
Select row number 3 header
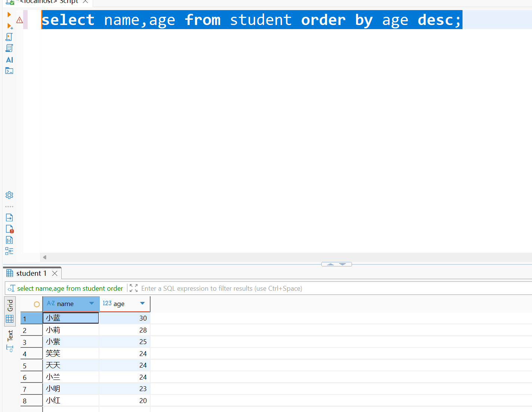32,342
